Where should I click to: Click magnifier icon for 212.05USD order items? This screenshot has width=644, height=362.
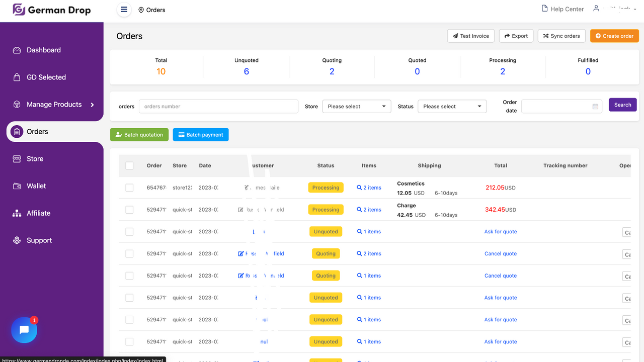click(359, 188)
